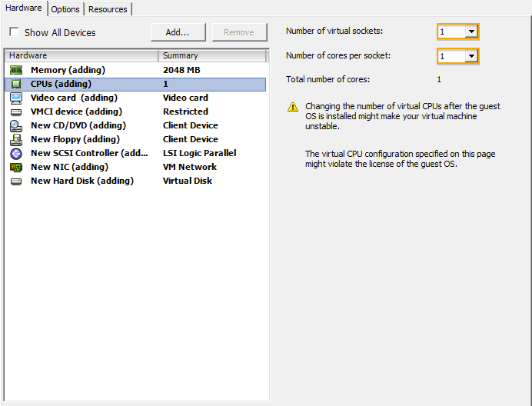Click the Video card monitor icon

[x=16, y=98]
